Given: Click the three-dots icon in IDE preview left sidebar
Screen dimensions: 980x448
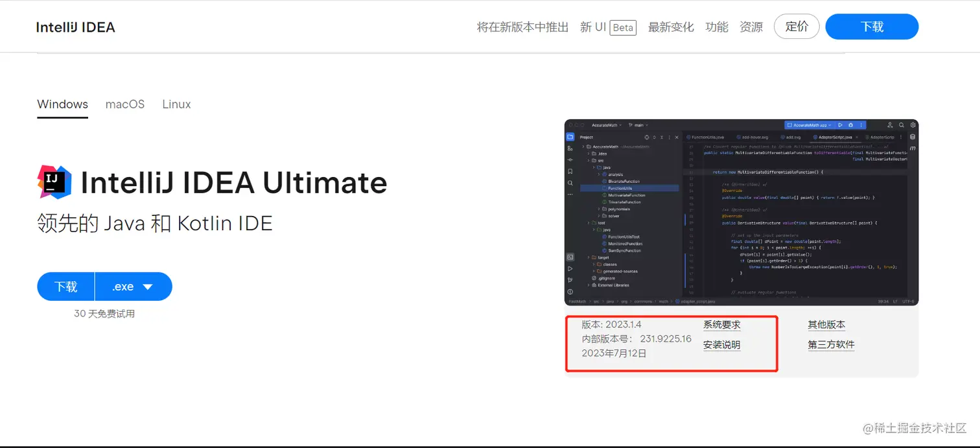Looking at the screenshot, I should coord(570,195).
